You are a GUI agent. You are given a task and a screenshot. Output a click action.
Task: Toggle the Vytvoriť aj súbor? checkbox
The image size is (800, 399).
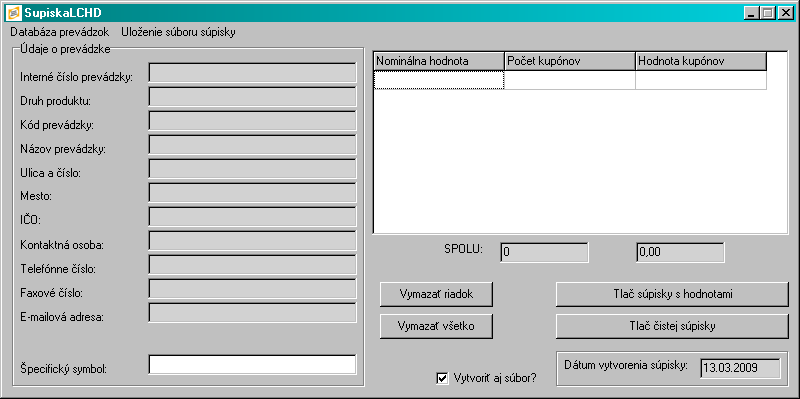click(x=442, y=378)
